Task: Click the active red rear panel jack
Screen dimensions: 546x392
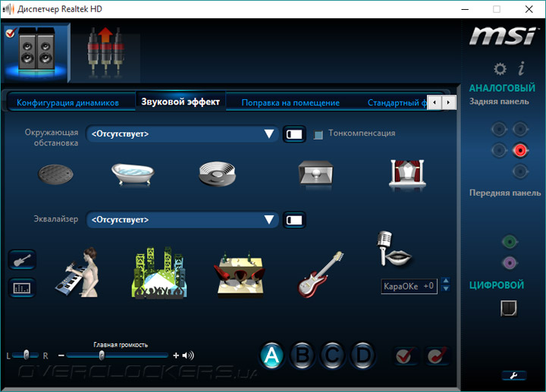Action: pos(520,150)
